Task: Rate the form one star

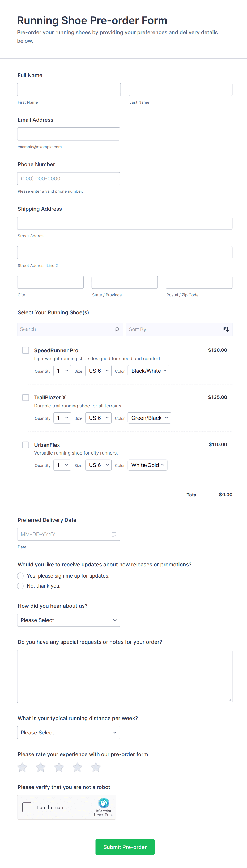Action: click(22, 767)
